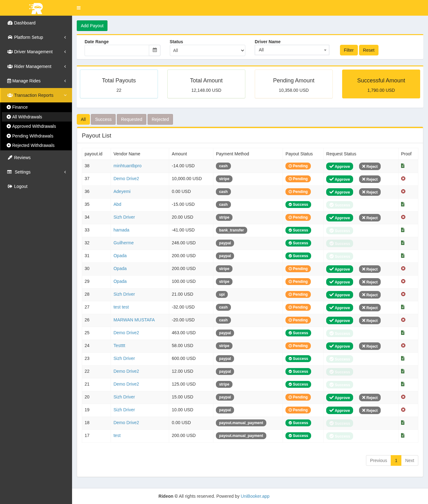The image size is (428, 504).
Task: Switch to the Rejected tab
Action: (x=160, y=119)
